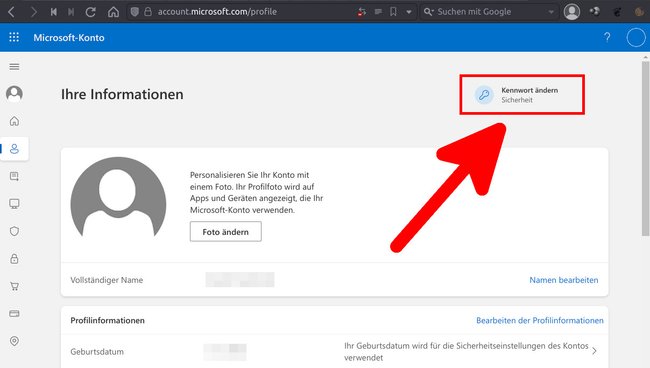Open address bar dropdown arrow
The image size is (650, 368).
(409, 12)
